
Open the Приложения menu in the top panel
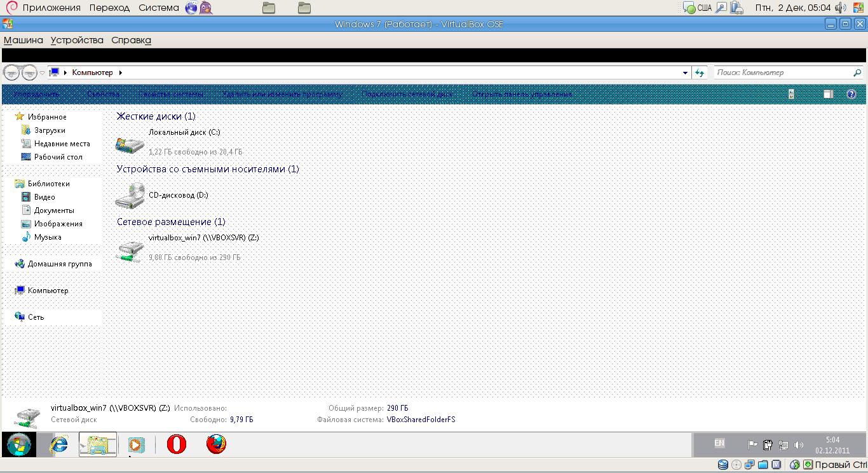tap(51, 8)
